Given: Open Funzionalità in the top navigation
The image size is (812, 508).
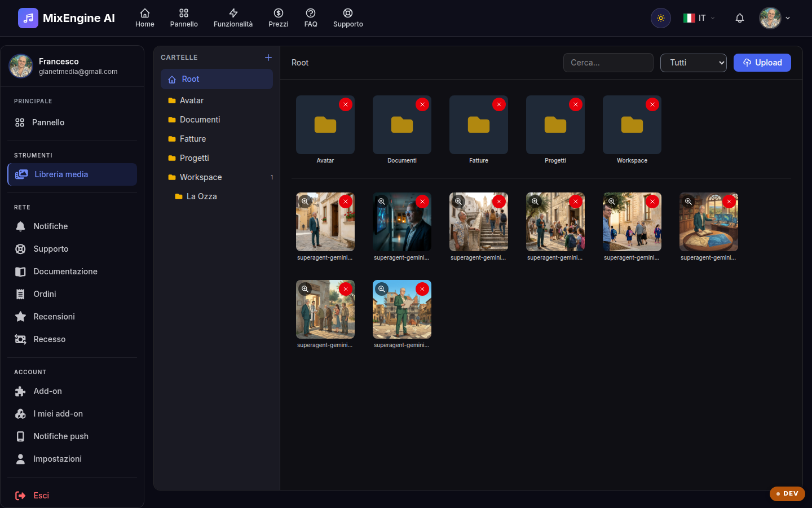Looking at the screenshot, I should [233, 18].
